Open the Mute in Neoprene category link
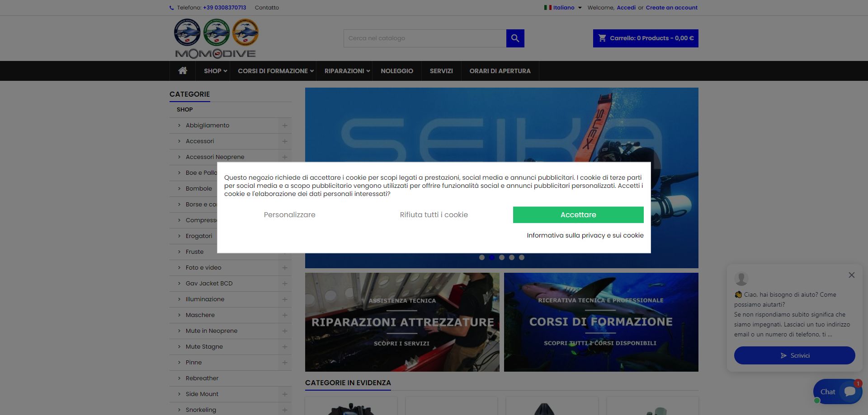Viewport: 868px width, 415px height. point(212,331)
